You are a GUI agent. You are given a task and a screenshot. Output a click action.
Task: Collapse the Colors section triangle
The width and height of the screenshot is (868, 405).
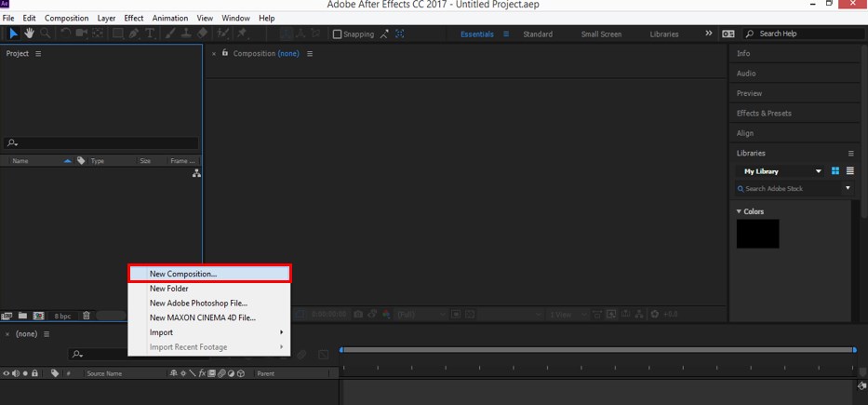click(739, 211)
